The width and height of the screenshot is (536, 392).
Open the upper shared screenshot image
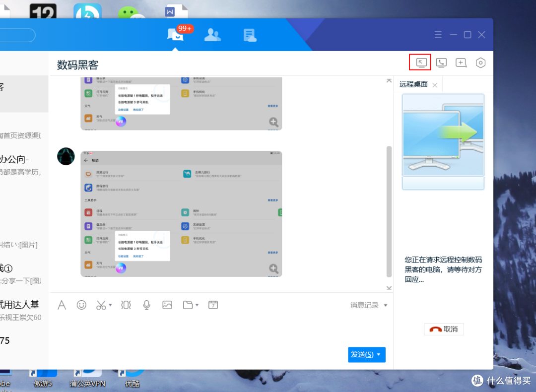coord(181,104)
